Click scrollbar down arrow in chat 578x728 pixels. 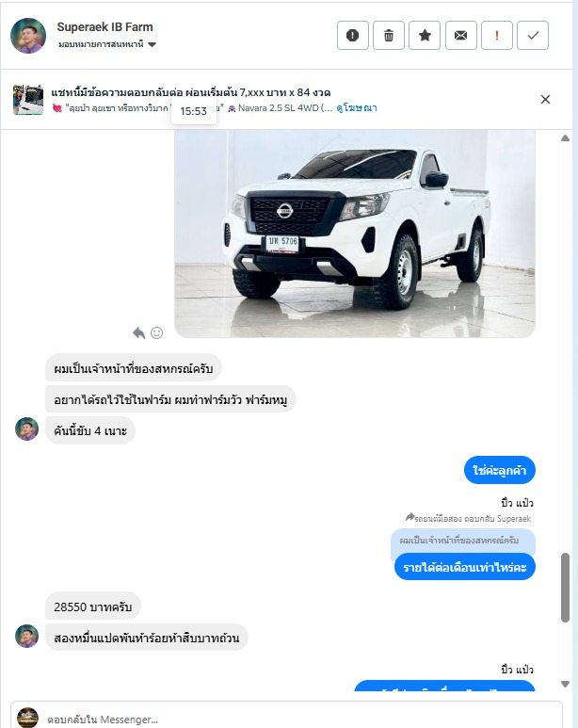565,684
